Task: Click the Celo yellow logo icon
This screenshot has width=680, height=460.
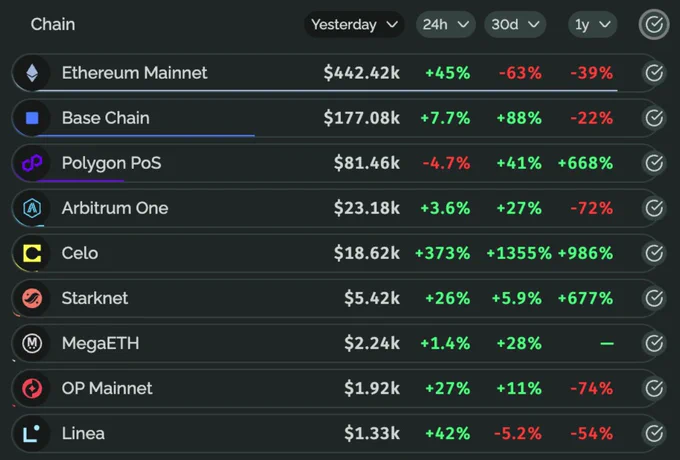Action: pos(32,253)
